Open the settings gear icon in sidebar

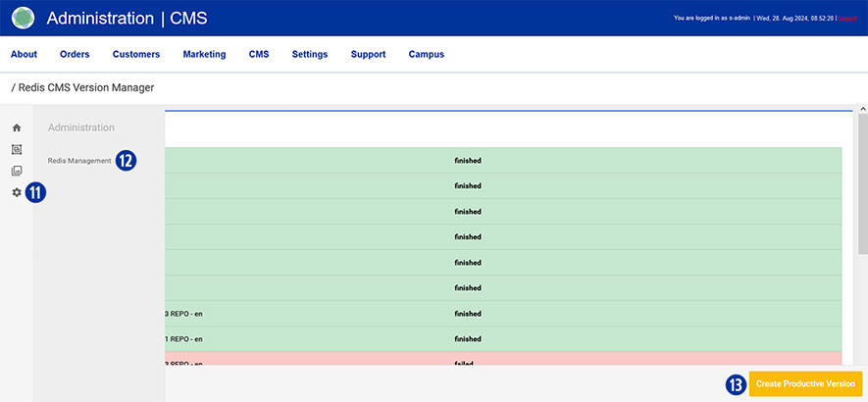pyautogui.click(x=17, y=192)
